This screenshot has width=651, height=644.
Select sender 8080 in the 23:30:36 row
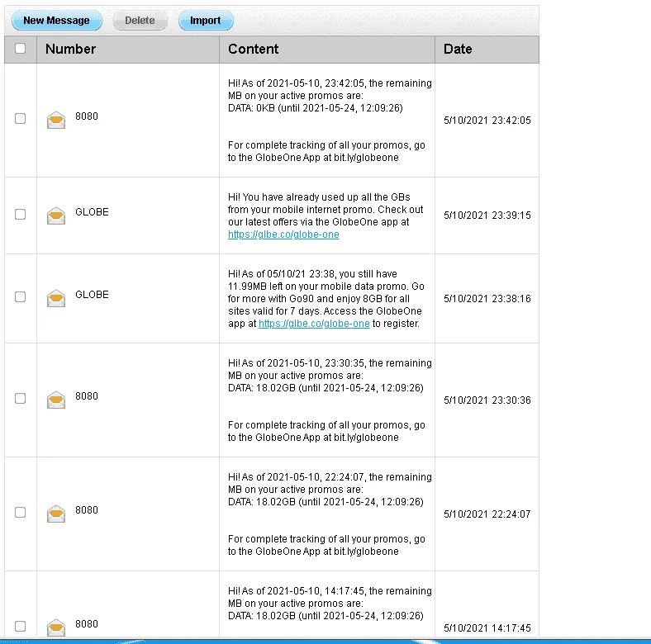[x=87, y=396]
